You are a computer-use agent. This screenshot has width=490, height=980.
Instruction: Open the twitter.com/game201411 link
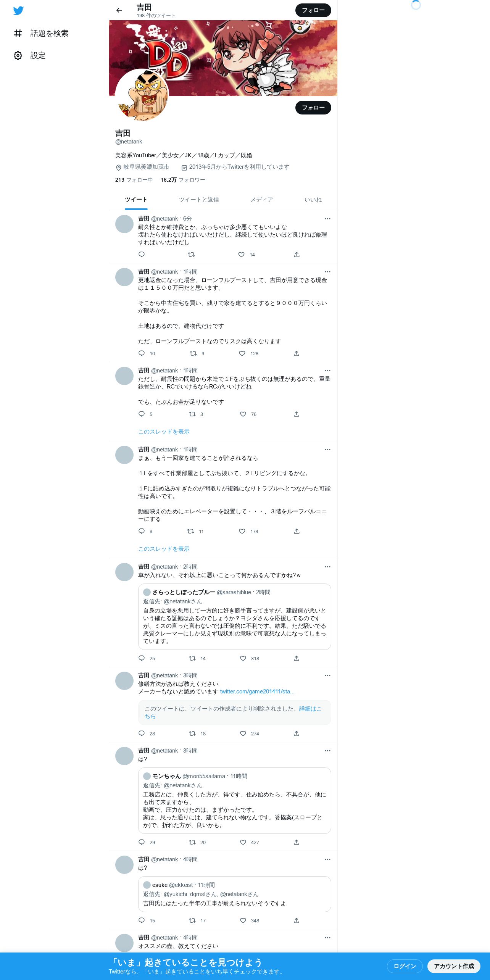click(257, 691)
